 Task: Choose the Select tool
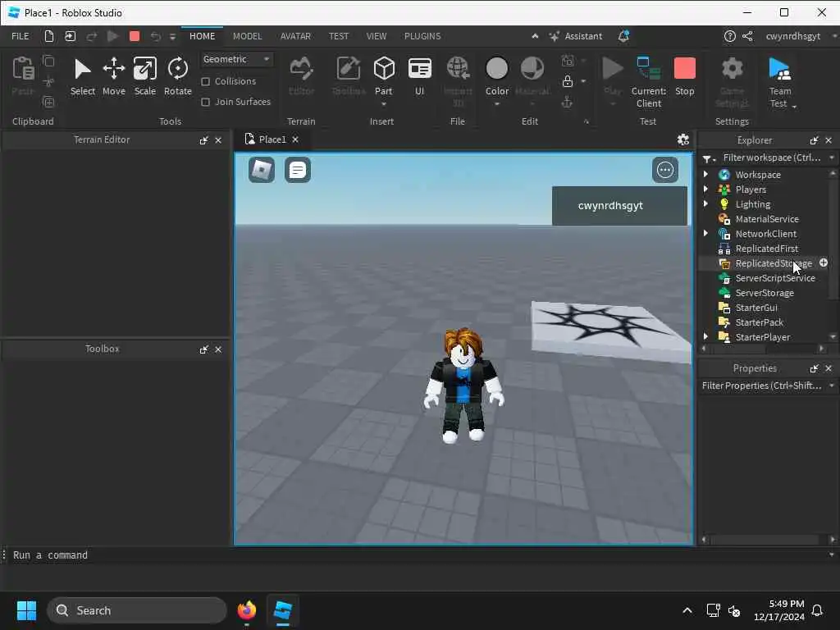point(83,77)
